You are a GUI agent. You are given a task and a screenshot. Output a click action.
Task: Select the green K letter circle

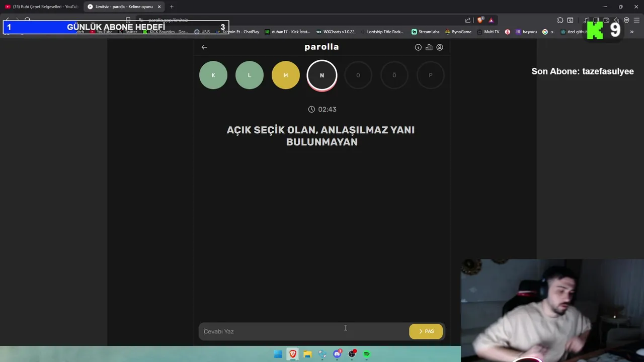[213, 75]
